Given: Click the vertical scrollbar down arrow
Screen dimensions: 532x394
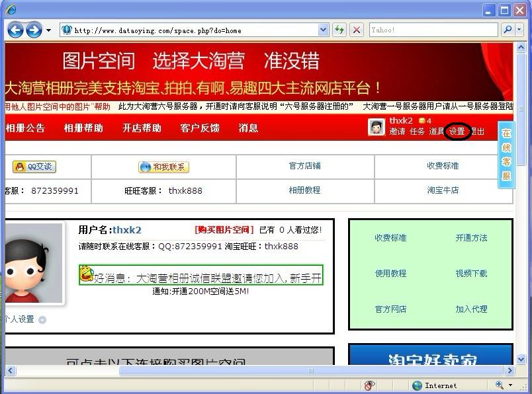Looking at the screenshot, I should pos(521,360).
